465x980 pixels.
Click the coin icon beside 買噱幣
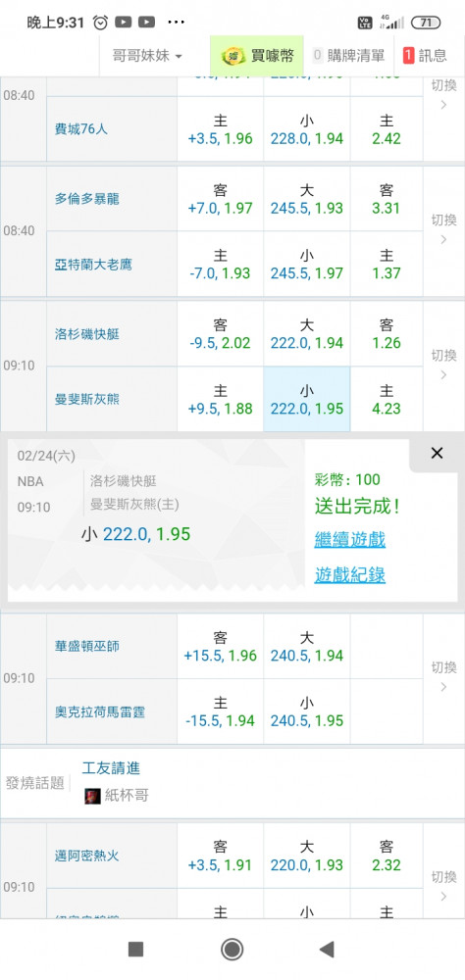tap(234, 56)
